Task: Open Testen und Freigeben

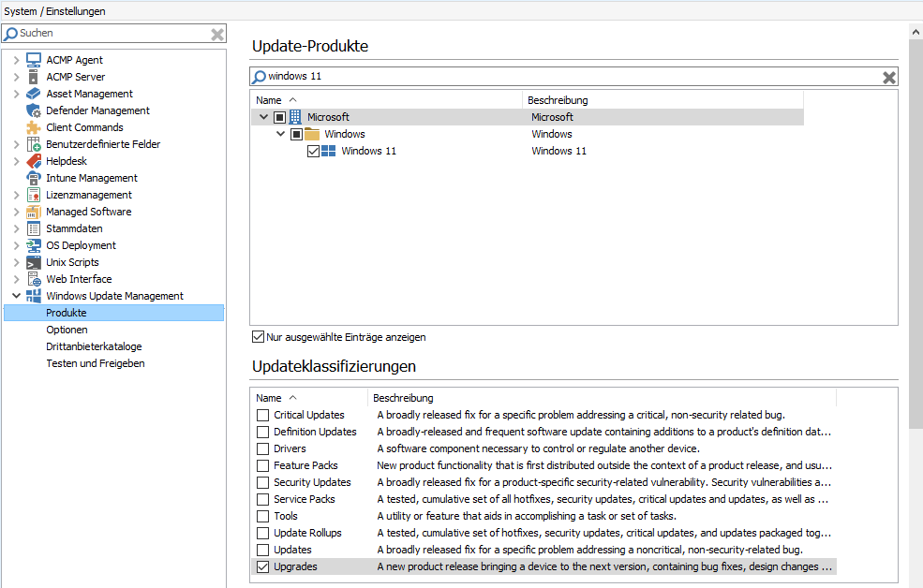Action: (96, 362)
